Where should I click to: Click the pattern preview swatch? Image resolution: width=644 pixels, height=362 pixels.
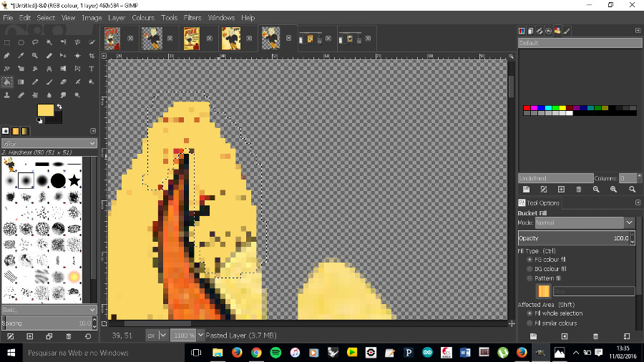point(543,291)
